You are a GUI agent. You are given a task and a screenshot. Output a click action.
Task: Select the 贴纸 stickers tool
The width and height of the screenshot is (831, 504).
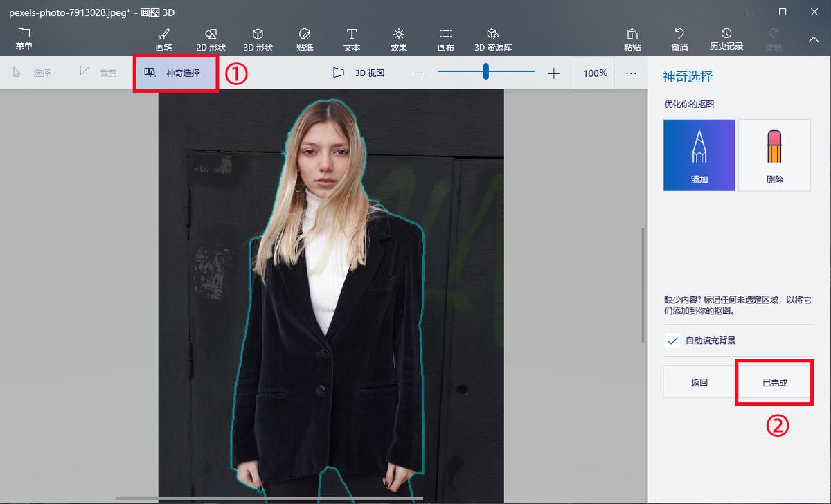[305, 39]
